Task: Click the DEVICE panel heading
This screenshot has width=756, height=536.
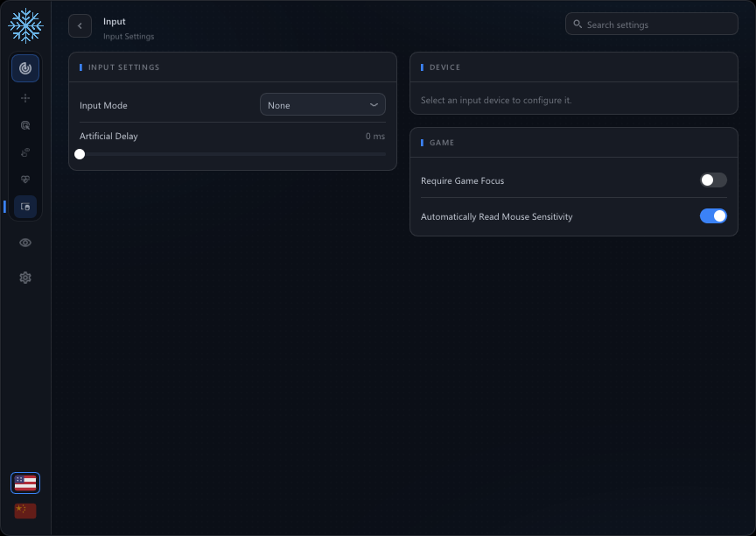Action: (x=445, y=67)
